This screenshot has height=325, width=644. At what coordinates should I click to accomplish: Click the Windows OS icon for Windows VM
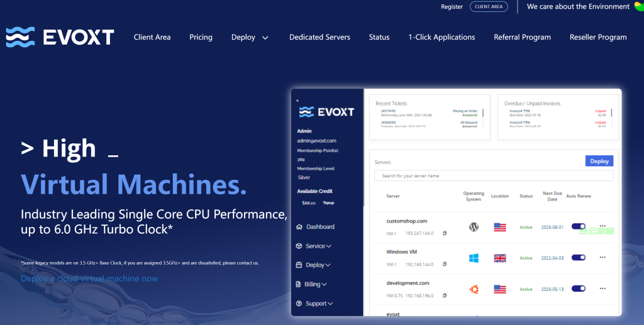(x=474, y=258)
